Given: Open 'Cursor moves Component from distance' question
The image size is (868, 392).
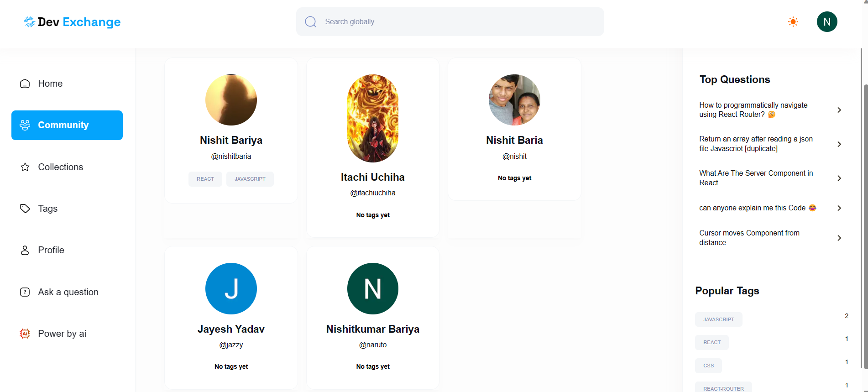Looking at the screenshot, I should click(749, 238).
